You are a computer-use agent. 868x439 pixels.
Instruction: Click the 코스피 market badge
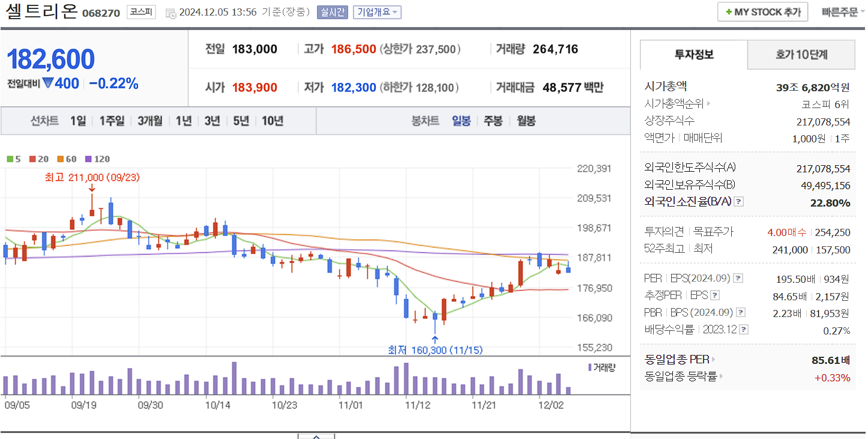tap(141, 12)
